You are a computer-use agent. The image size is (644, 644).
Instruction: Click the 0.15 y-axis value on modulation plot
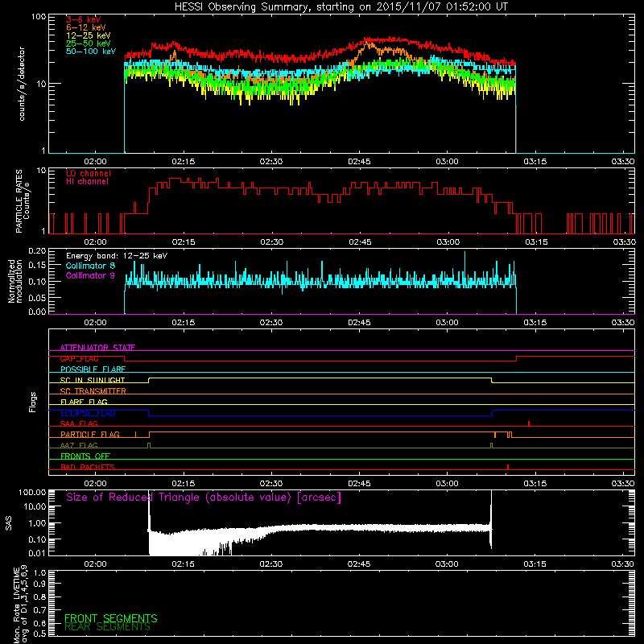click(37, 266)
